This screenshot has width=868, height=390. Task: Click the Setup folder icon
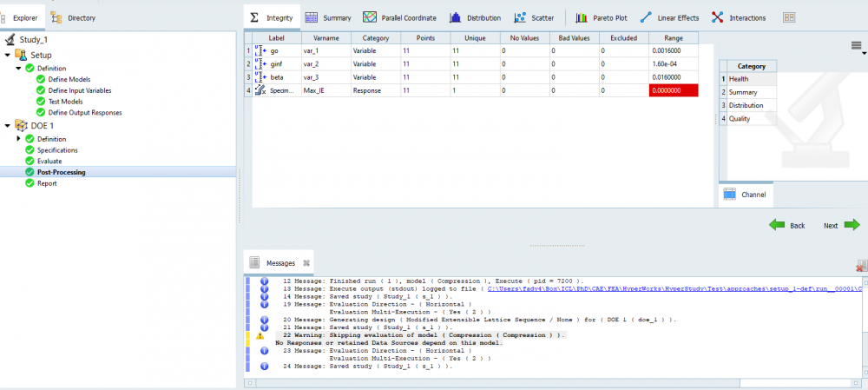[x=21, y=55]
